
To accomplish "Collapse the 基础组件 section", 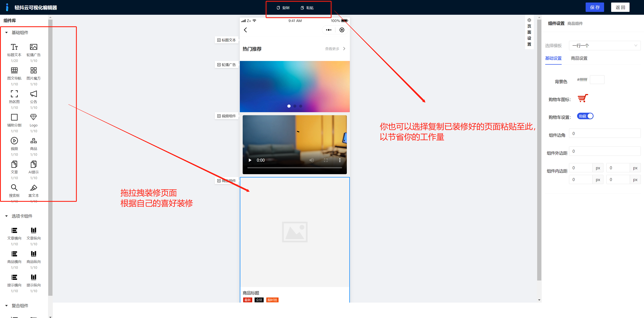I will [x=7, y=32].
